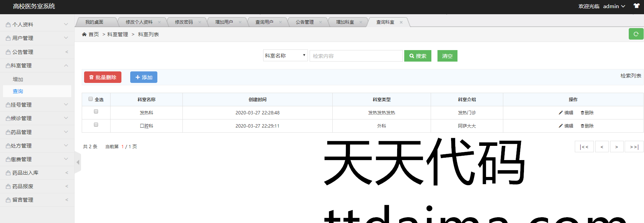Focus the 检索内容 search input field

pos(356,56)
